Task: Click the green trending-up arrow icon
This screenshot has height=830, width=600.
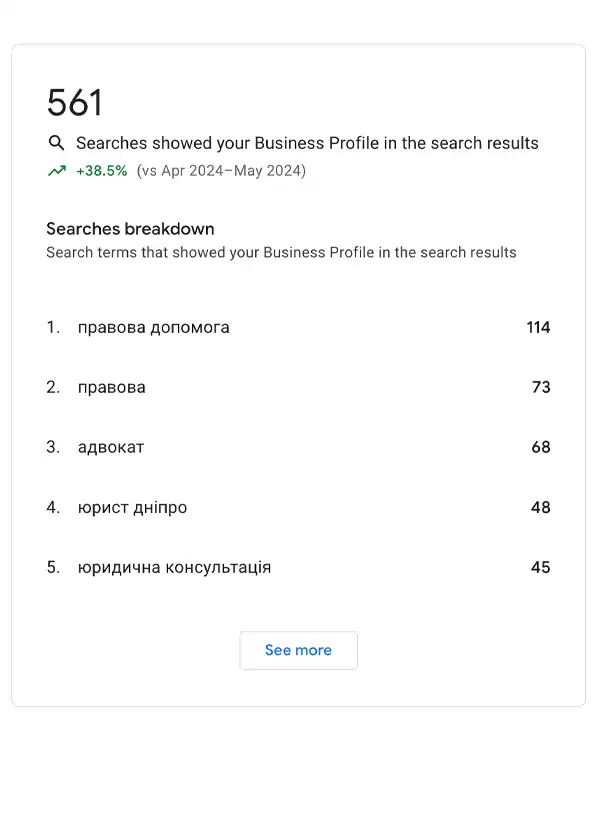Action: click(57, 170)
